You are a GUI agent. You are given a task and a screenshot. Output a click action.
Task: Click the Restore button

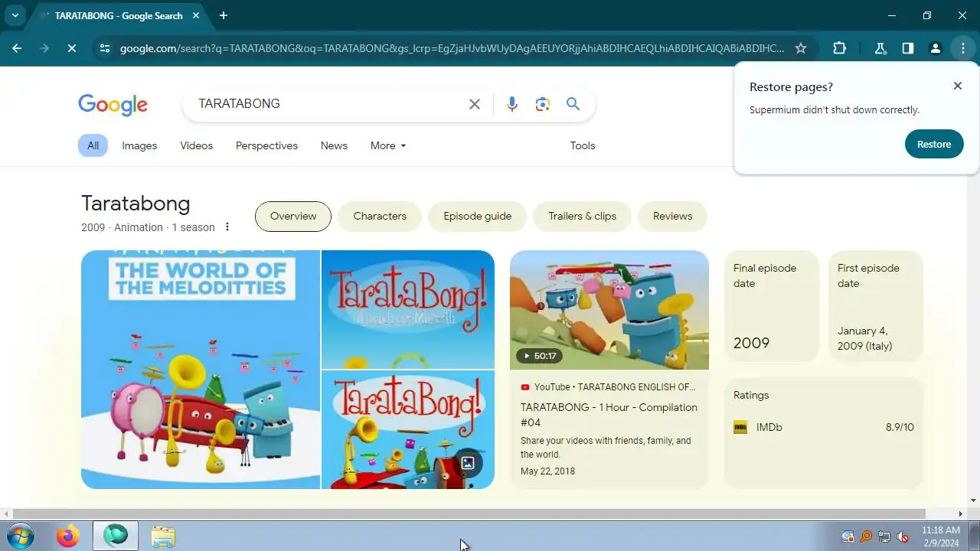(934, 144)
